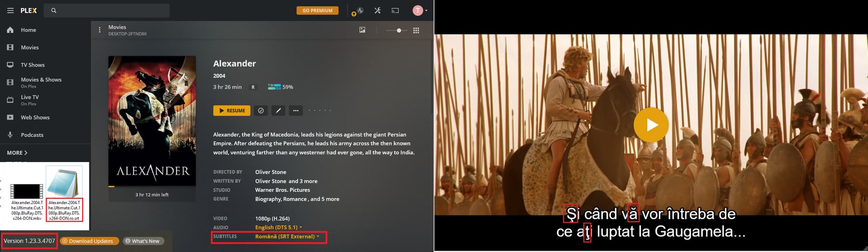Click the RESUME button
The width and height of the screenshot is (868, 252).
coord(232,110)
